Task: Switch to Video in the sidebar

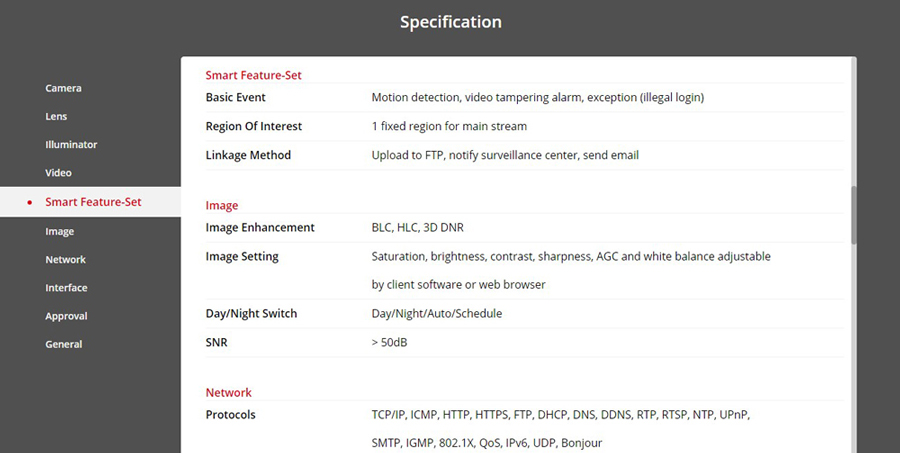Action: click(58, 173)
